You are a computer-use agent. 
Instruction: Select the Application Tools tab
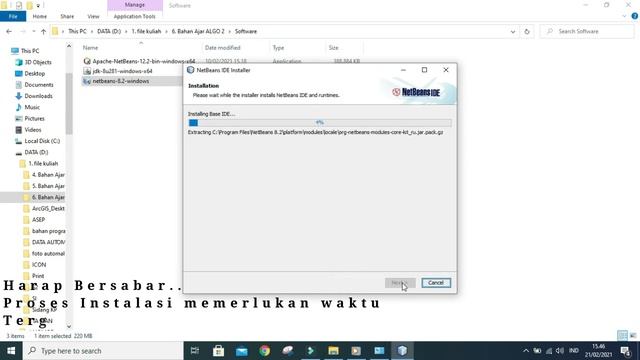(135, 16)
